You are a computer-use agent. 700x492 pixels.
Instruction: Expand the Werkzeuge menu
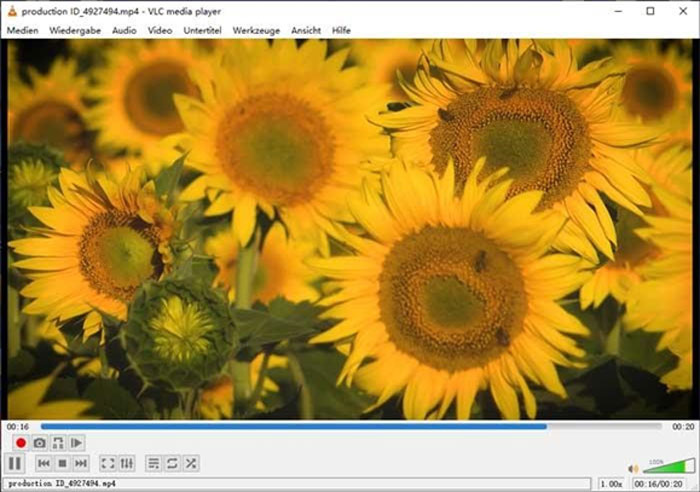point(257,31)
